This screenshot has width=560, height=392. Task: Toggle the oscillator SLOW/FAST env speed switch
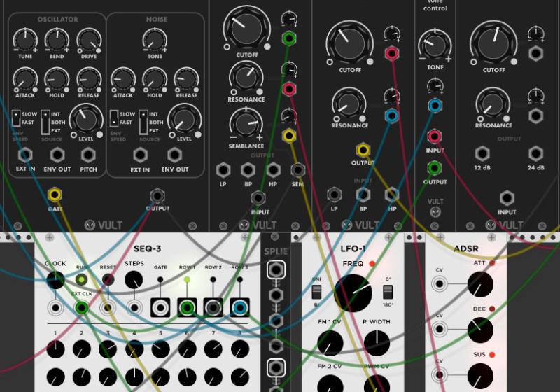[16, 118]
